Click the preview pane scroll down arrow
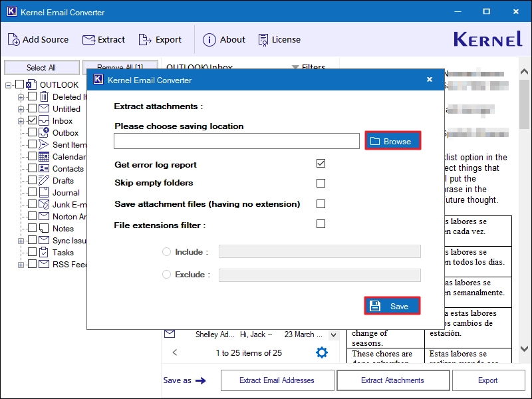This screenshot has width=532, height=399. click(x=524, y=348)
